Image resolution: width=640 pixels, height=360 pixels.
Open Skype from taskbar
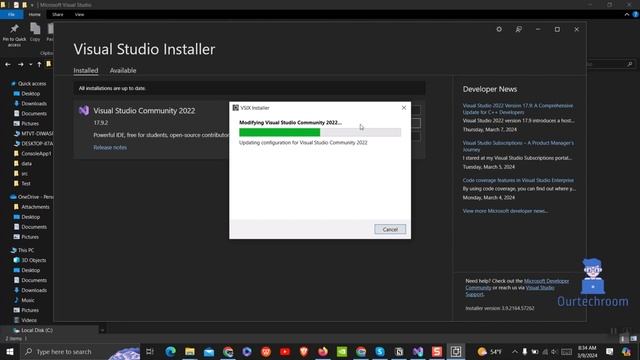[380, 351]
